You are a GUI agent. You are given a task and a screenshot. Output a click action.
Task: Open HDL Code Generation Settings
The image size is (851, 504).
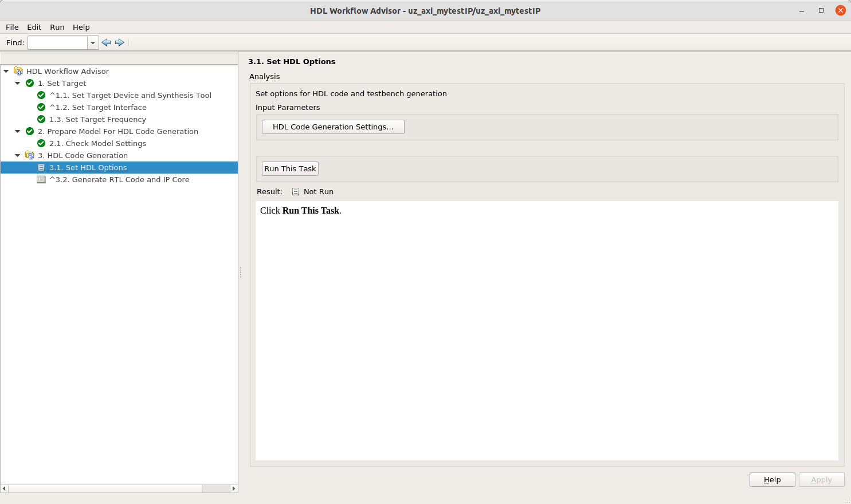click(333, 127)
